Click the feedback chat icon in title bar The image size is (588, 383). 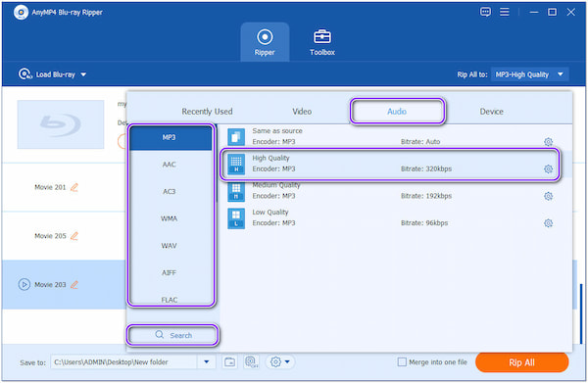[485, 12]
